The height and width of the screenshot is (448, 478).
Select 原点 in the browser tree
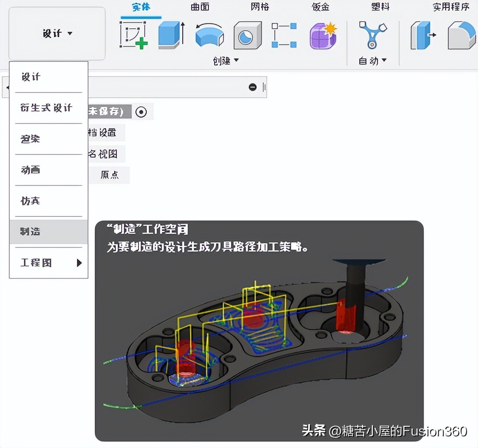pos(109,175)
